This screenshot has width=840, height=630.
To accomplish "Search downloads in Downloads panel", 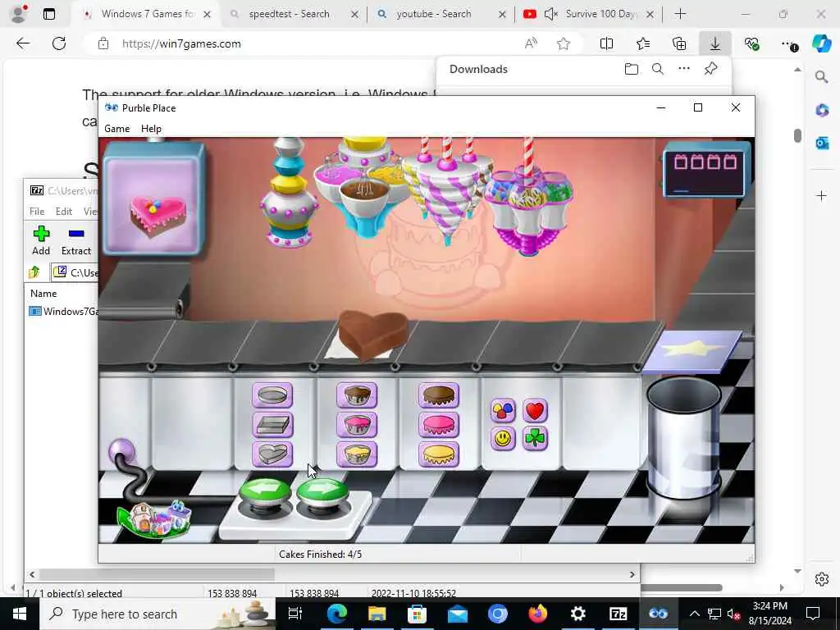I will pos(658,69).
